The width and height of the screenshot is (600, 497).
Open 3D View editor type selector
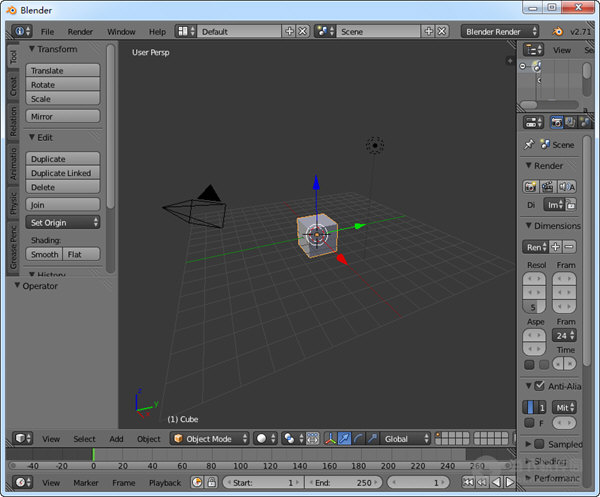point(23,438)
